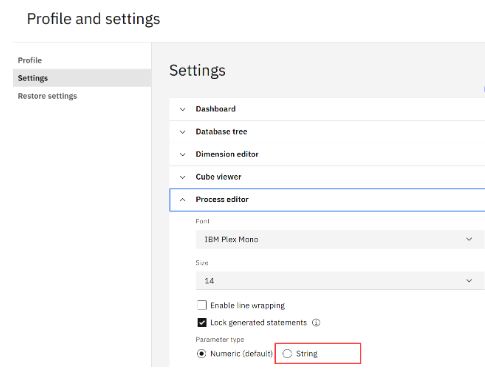Expand the Cube viewer chevron
Screen dimensions: 485x375
(182, 177)
